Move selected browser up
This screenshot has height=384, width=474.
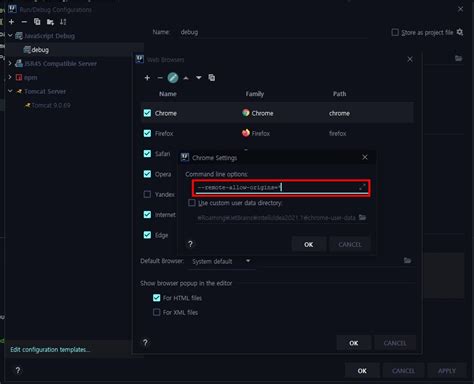pos(186,78)
